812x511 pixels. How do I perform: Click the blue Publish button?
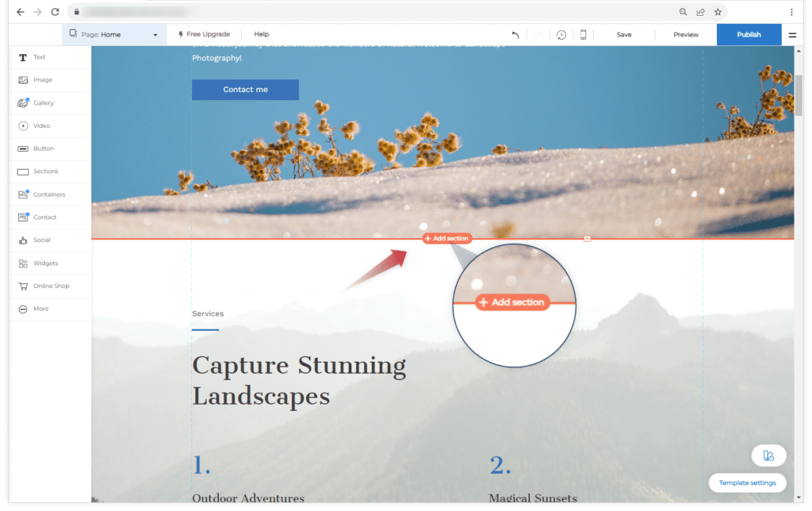(x=749, y=35)
